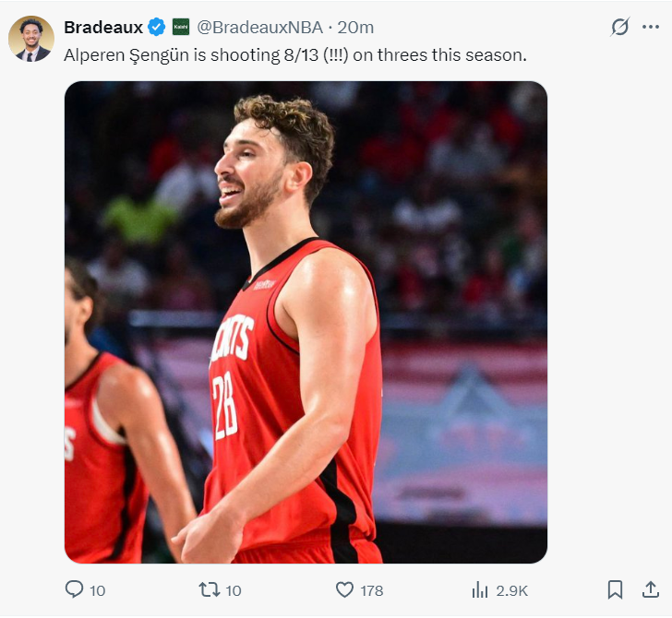Click the reply speech bubble icon

(74, 589)
